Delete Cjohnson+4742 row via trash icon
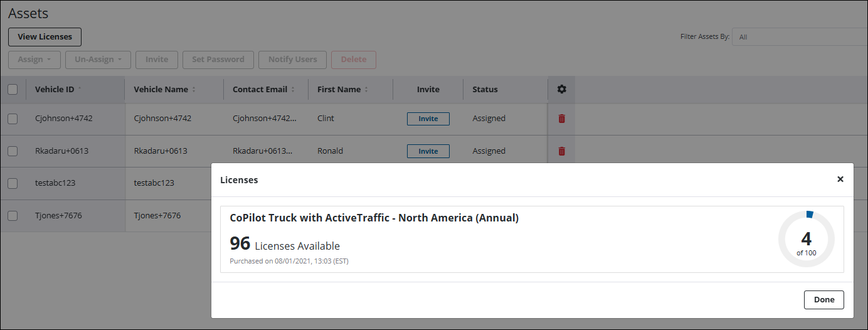Viewport: 868px width, 330px height. 561,119
